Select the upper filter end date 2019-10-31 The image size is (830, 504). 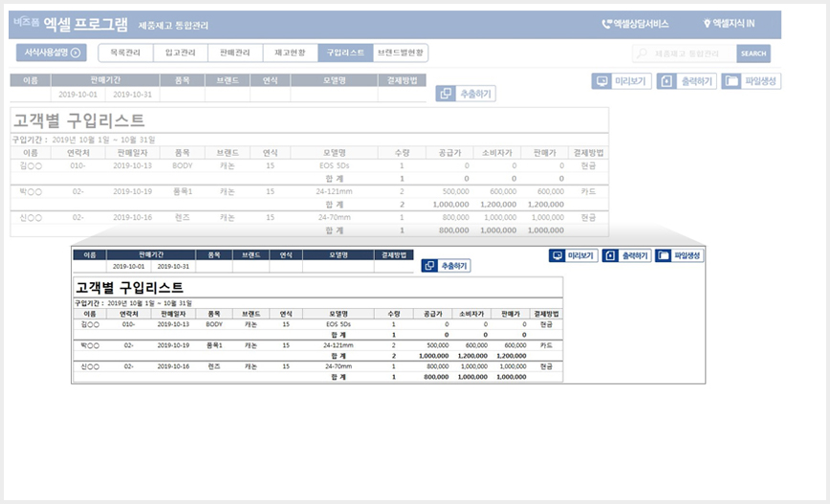(x=132, y=95)
